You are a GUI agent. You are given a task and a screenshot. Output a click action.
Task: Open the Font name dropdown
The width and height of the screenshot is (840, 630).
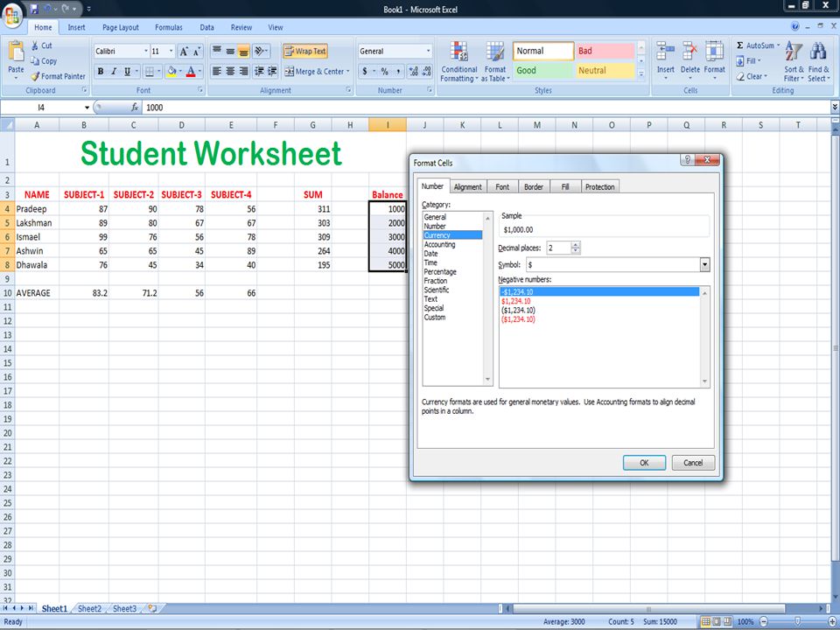click(x=146, y=52)
